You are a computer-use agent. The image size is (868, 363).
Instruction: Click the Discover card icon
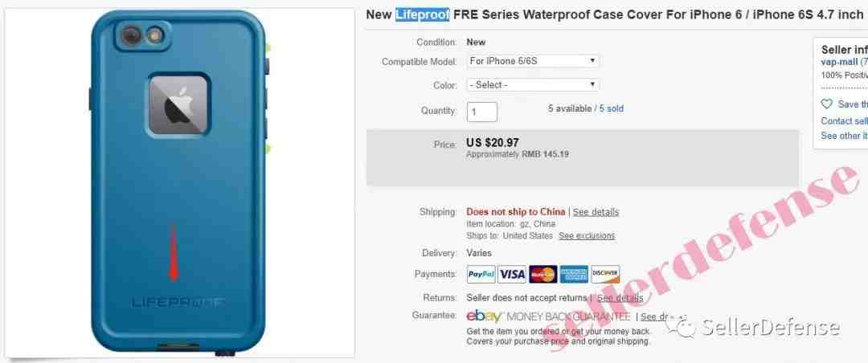click(605, 274)
